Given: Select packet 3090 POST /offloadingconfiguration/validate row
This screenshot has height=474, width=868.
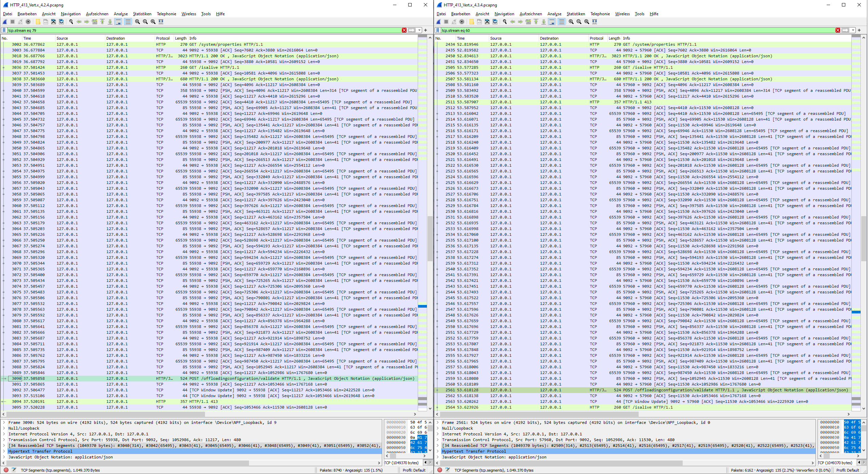Looking at the screenshot, I should [203, 378].
